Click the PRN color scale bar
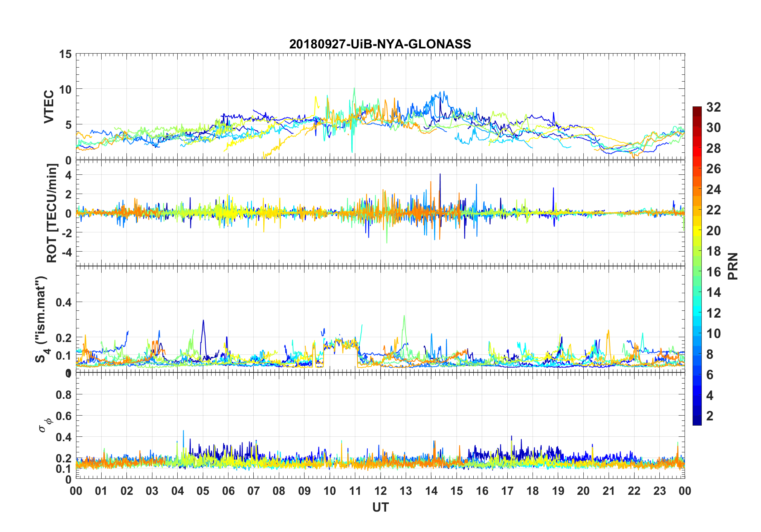 (x=697, y=266)
